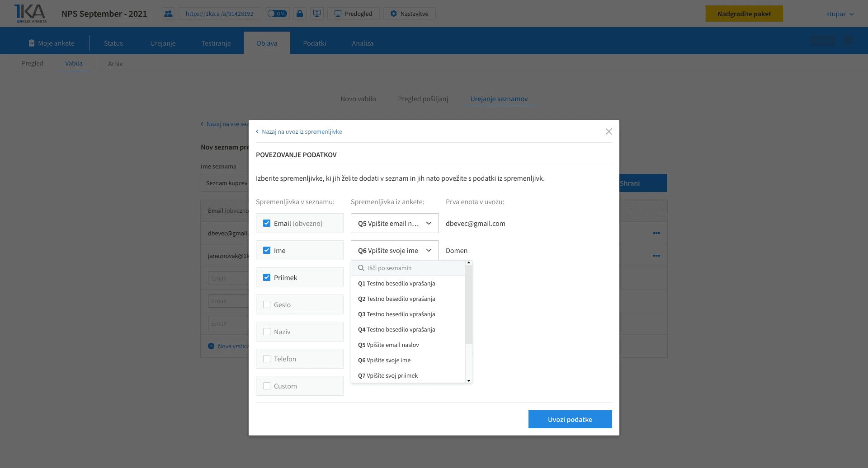
Task: Click the search magnifier in question list
Action: point(361,267)
